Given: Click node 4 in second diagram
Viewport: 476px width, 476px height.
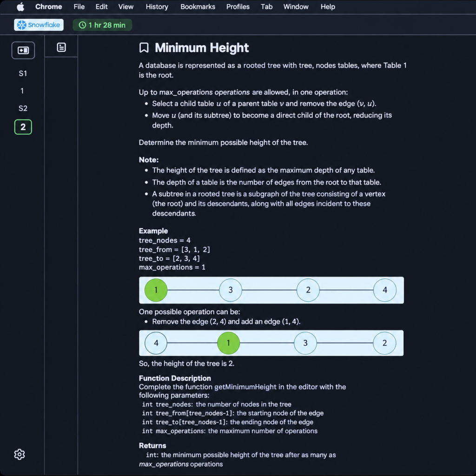Looking at the screenshot, I should 156,343.
